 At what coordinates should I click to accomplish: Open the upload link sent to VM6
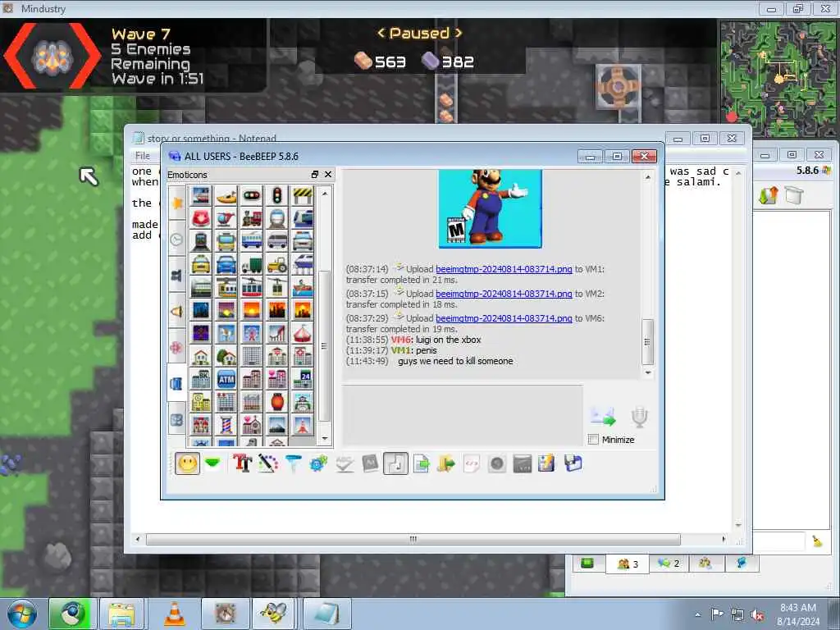point(504,318)
